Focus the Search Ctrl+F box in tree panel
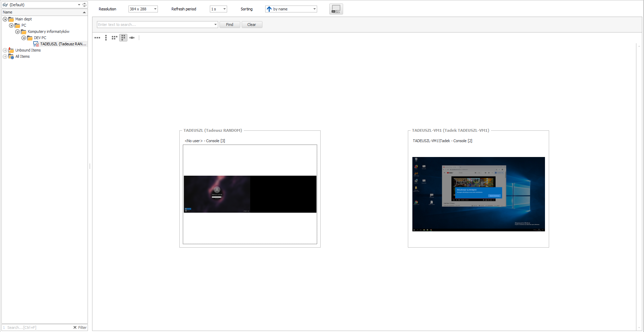The height and width of the screenshot is (332, 644). pos(37,328)
